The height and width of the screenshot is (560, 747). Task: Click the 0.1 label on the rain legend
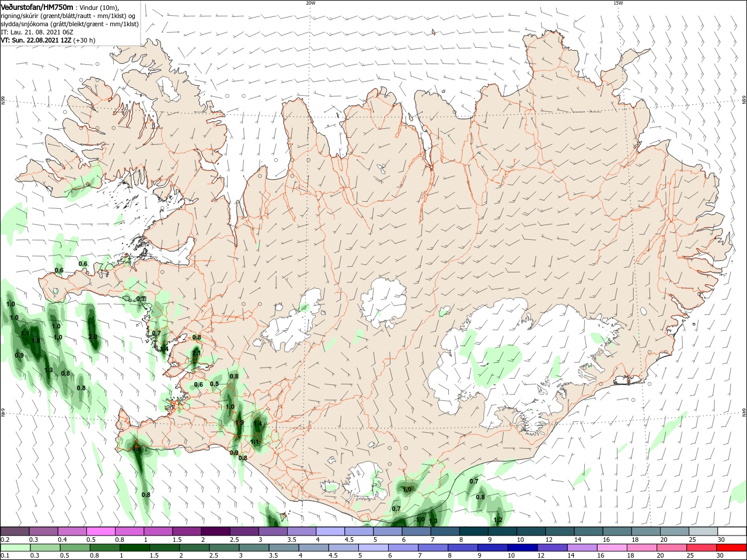point(5,556)
